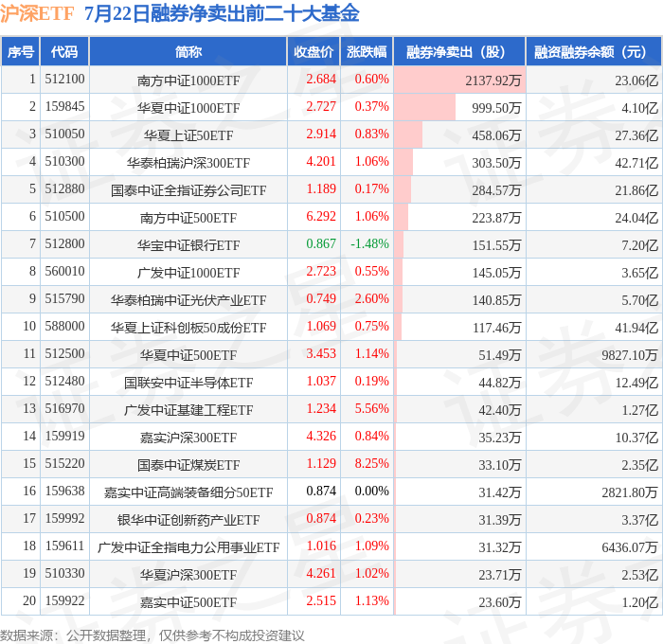Click balance 42.71亿
Screen dimensions: 663x644
coord(636,163)
